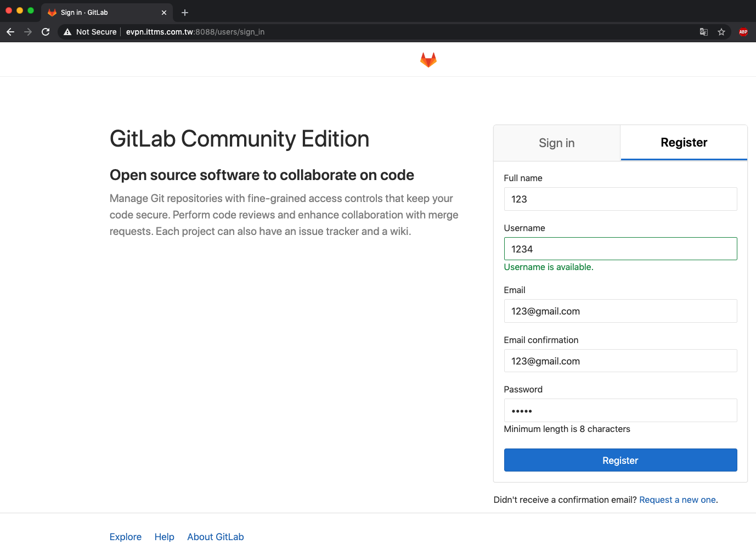Click the GitLab fox logo in header

[428, 60]
